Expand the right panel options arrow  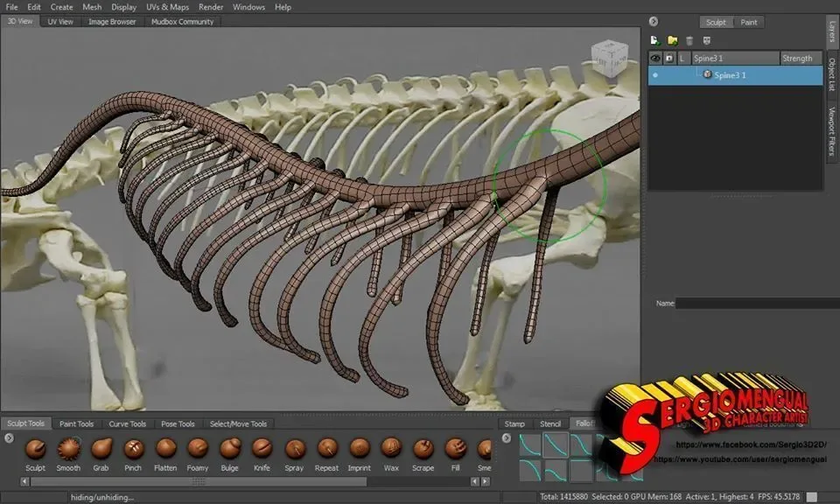(x=654, y=19)
